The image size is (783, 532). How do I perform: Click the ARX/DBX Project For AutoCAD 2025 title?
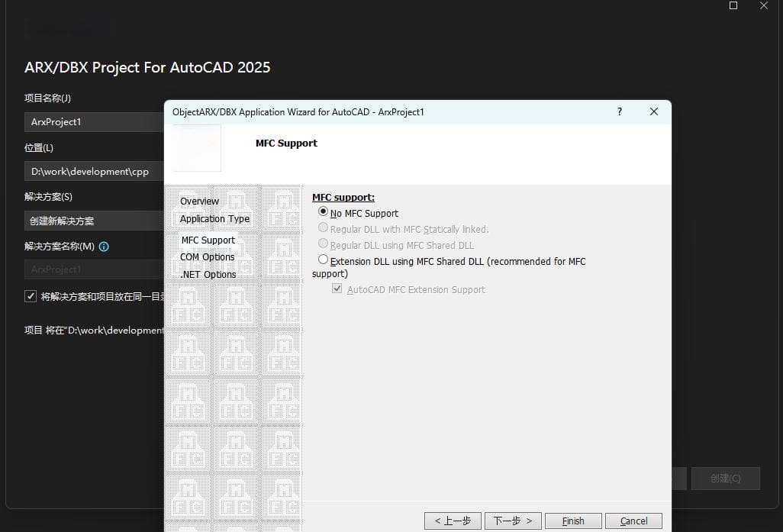point(147,67)
